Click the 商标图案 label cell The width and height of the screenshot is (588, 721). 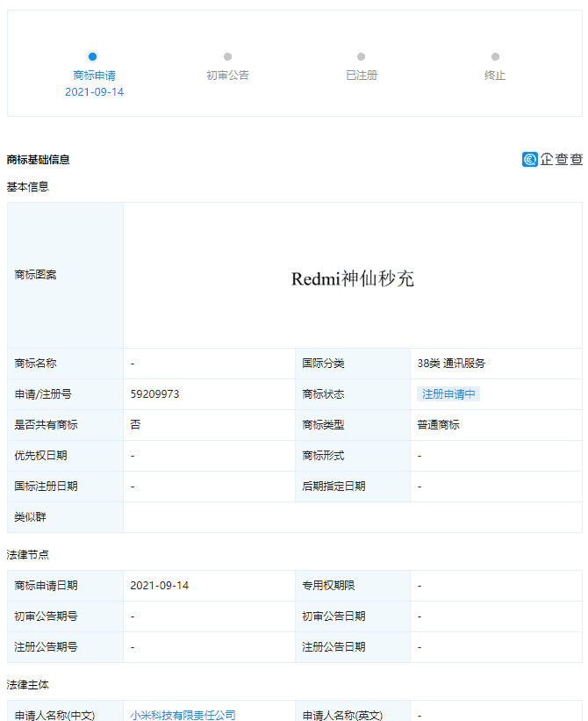click(65, 275)
